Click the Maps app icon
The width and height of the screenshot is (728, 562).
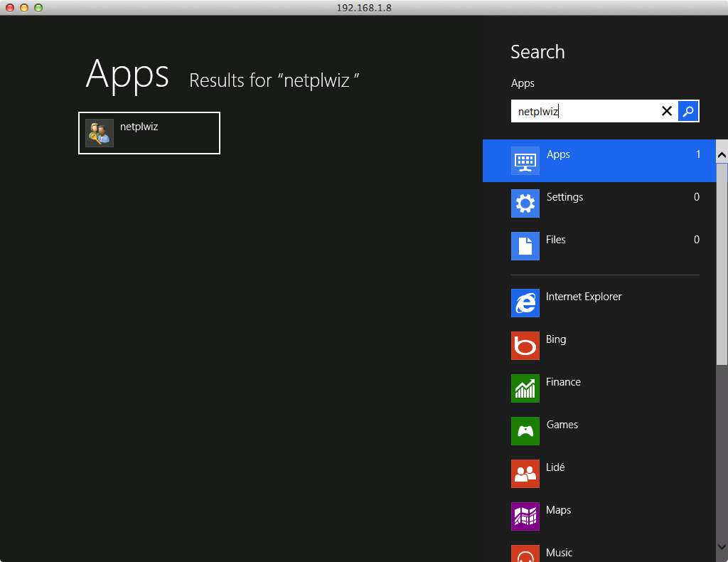point(525,516)
